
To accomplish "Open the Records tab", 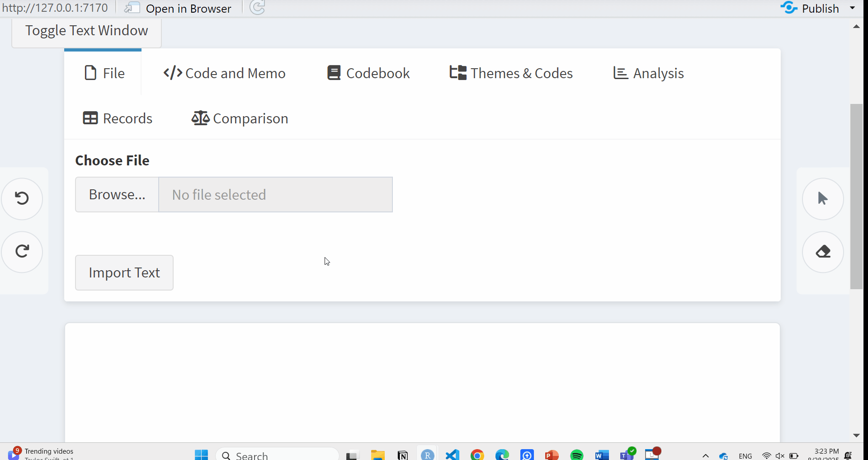I will tap(118, 118).
